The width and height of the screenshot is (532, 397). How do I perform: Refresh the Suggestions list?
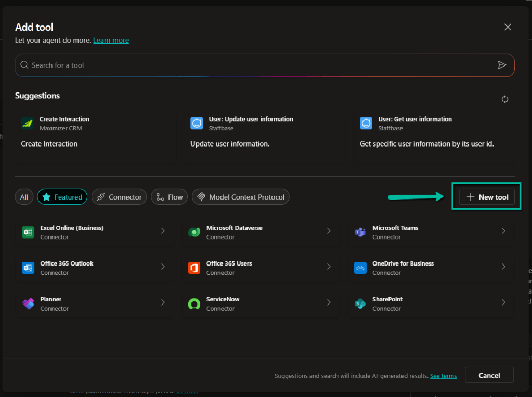click(504, 99)
